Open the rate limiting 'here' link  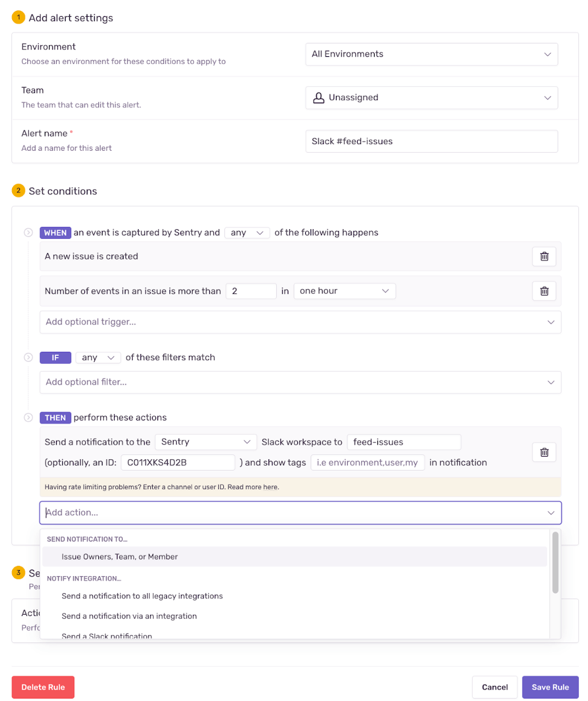pyautogui.click(x=270, y=487)
